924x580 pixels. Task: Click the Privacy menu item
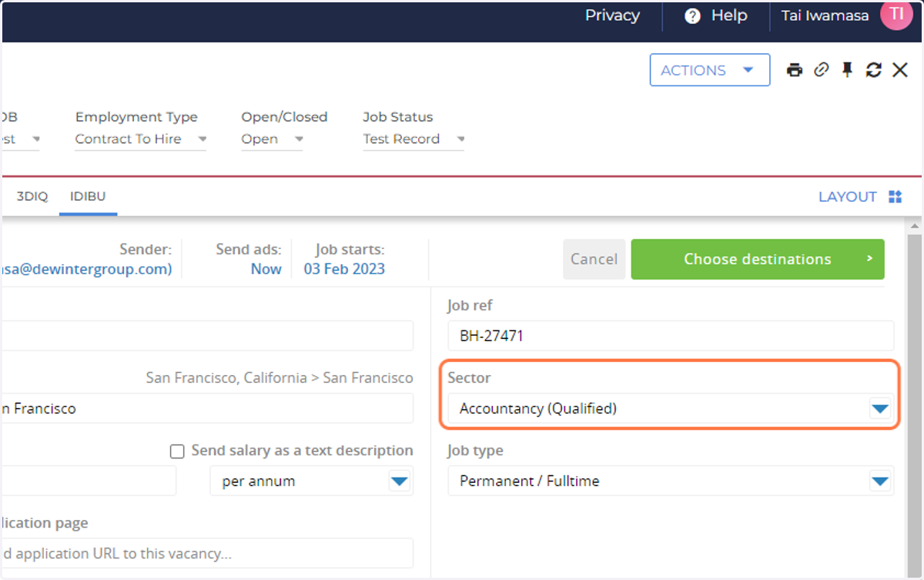point(612,15)
